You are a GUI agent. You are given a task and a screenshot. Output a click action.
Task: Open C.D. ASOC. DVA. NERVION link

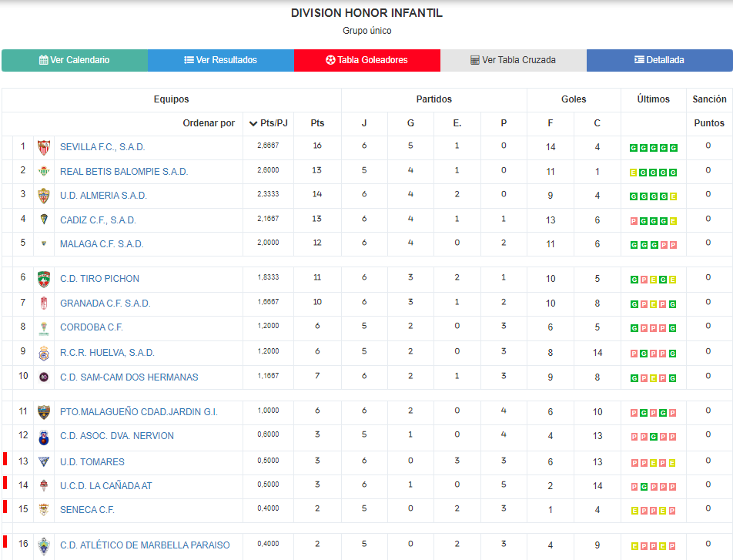click(117, 436)
